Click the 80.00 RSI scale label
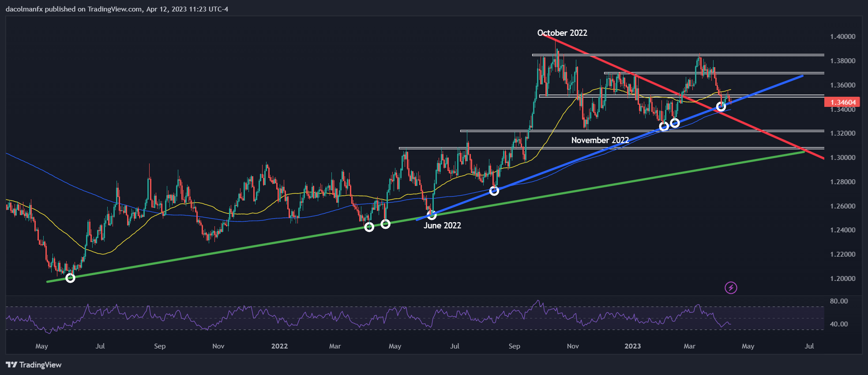The image size is (868, 375). pyautogui.click(x=839, y=301)
